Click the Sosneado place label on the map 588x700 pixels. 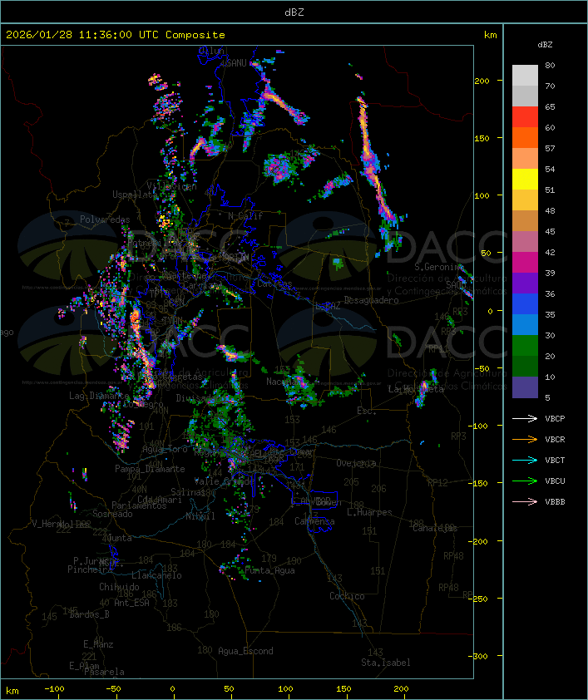112,514
